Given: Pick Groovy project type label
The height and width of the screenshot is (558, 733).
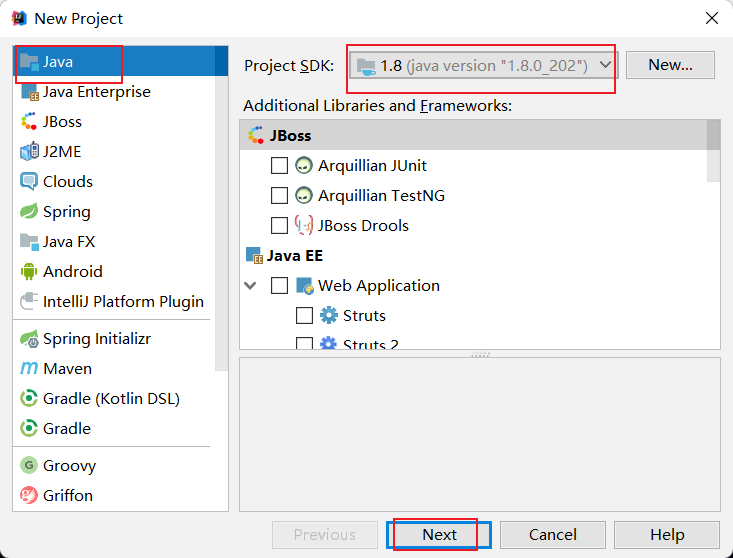Looking at the screenshot, I should click(x=69, y=466).
